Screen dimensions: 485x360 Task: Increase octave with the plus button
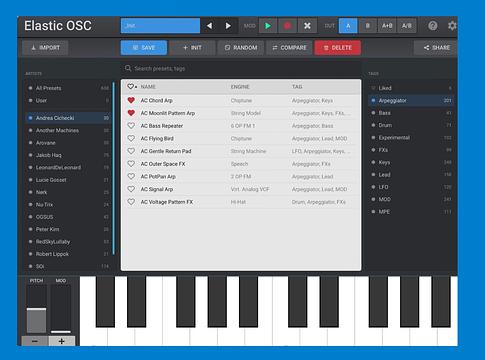pyautogui.click(x=62, y=341)
